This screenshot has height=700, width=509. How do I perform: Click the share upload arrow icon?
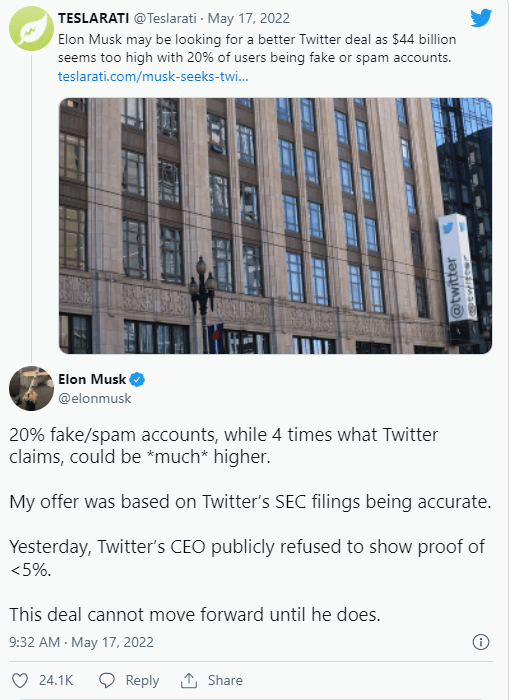[x=189, y=680]
